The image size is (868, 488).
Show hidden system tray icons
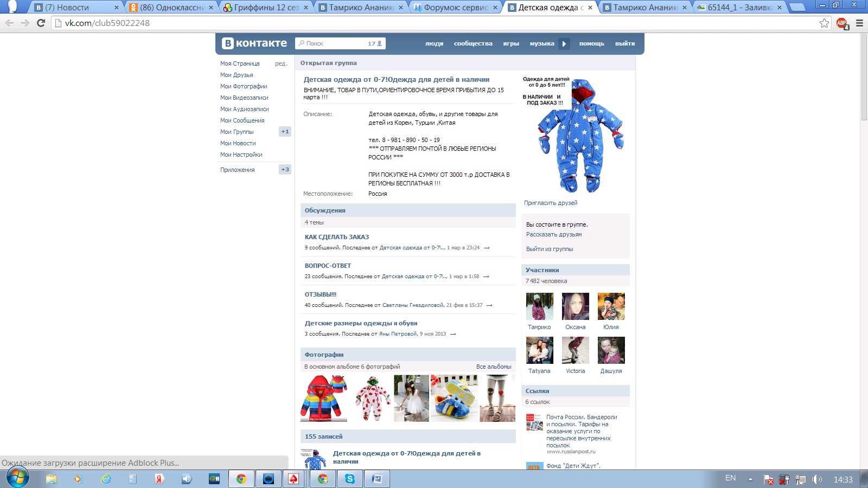coord(751,479)
